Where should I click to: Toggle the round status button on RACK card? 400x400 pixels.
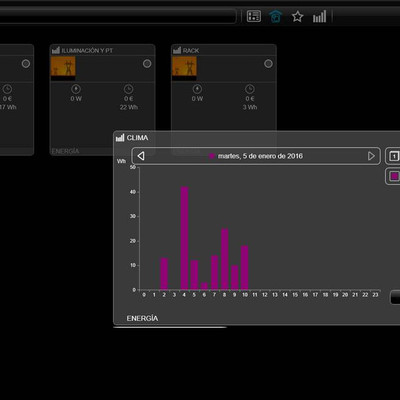click(268, 64)
